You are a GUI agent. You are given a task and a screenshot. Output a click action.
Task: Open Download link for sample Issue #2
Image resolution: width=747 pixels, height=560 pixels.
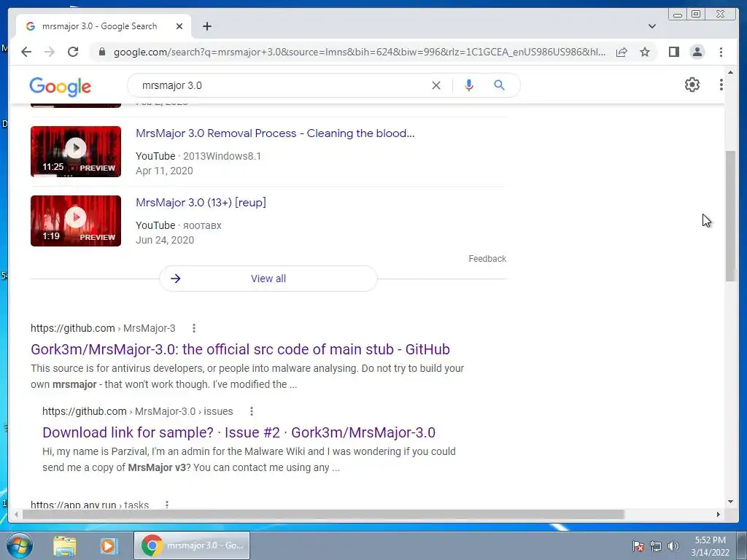239,432
